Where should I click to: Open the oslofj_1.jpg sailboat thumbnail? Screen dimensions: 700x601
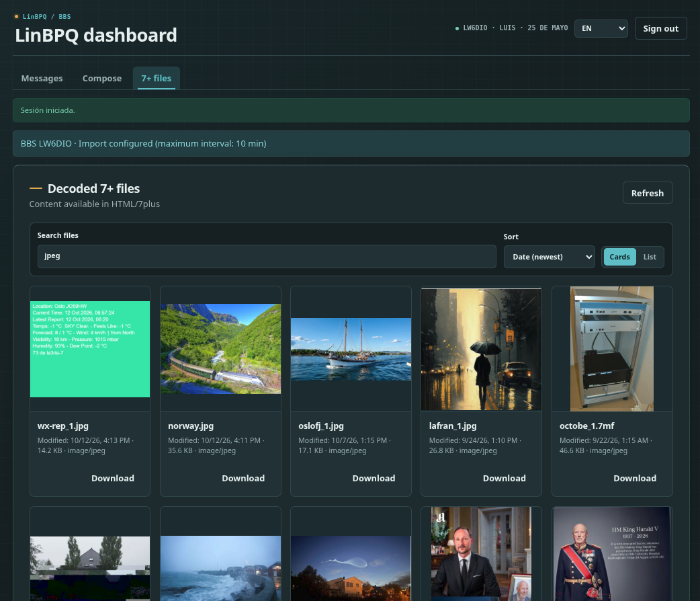351,349
